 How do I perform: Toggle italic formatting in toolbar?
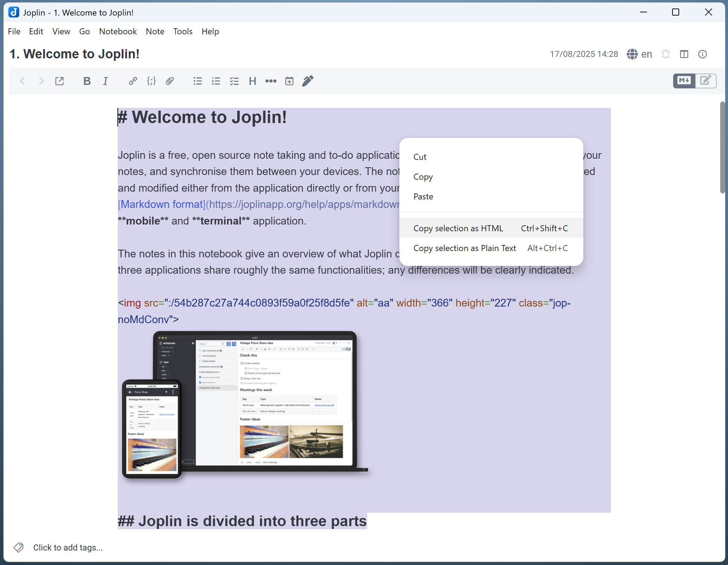coord(105,81)
